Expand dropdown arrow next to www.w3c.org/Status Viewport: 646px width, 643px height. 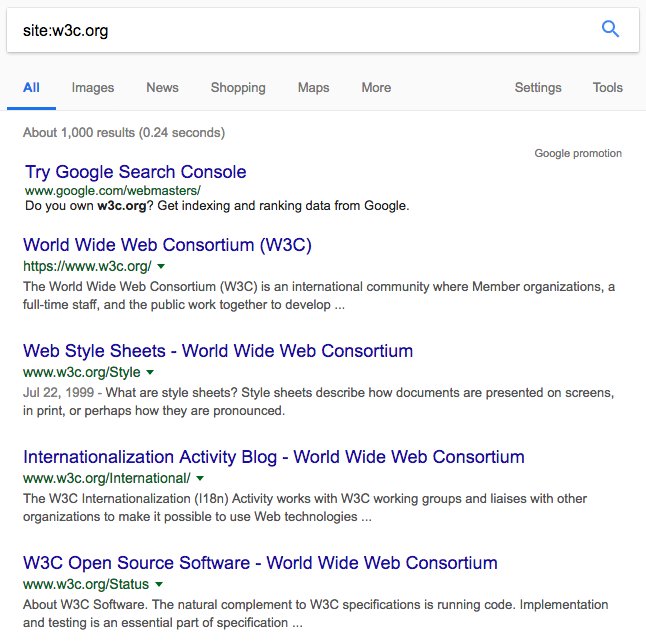[x=159, y=584]
